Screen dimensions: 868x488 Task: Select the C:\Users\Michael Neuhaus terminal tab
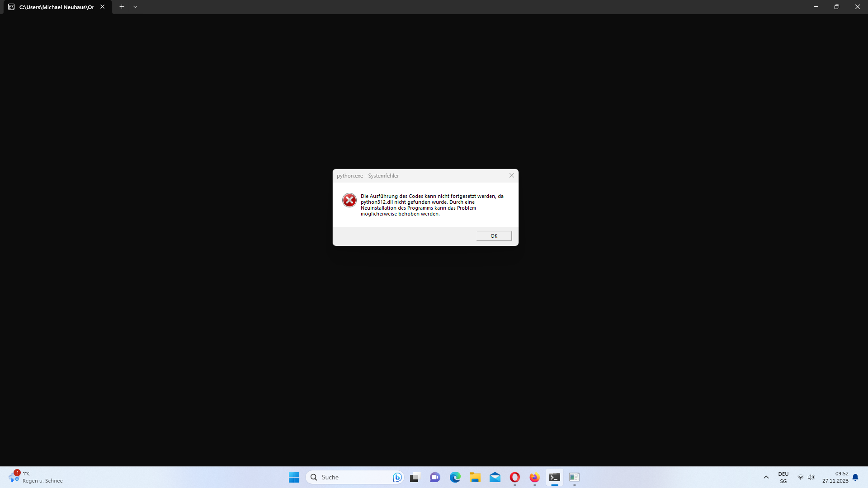[56, 7]
